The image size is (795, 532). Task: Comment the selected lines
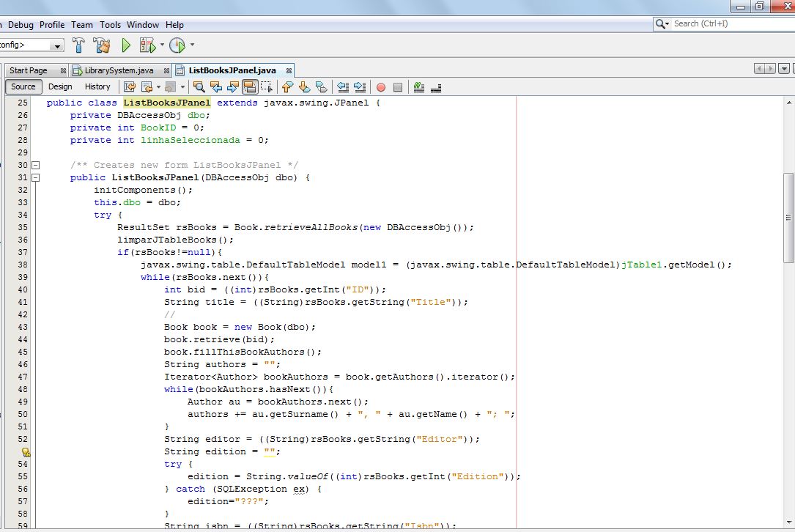(418, 86)
